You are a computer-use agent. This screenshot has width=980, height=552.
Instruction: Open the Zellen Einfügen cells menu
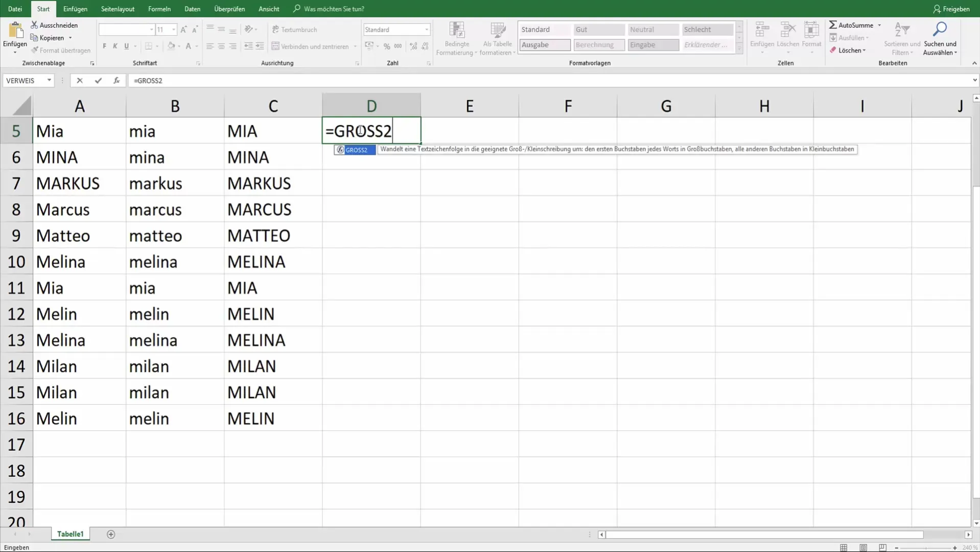762,37
